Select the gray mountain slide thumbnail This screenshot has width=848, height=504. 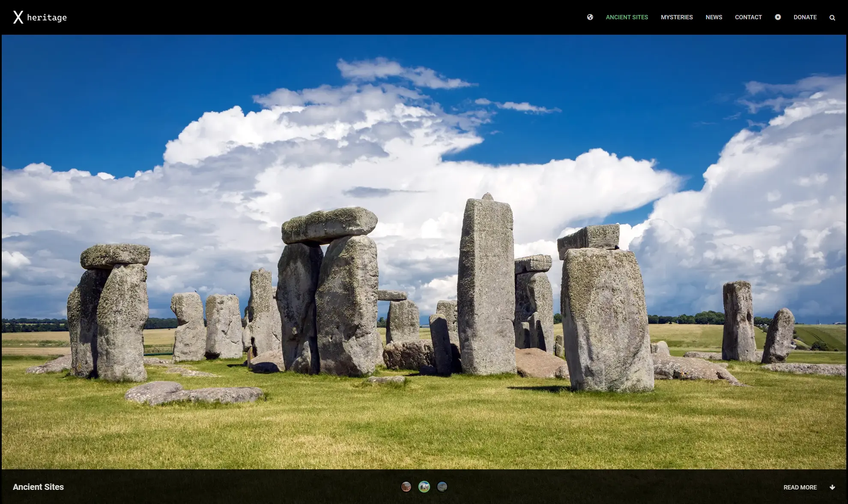[442, 486]
